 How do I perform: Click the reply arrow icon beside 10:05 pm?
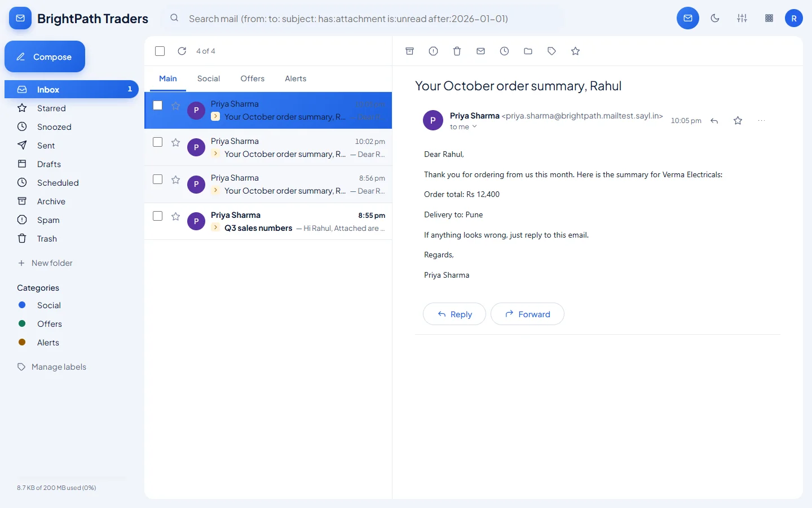click(714, 121)
